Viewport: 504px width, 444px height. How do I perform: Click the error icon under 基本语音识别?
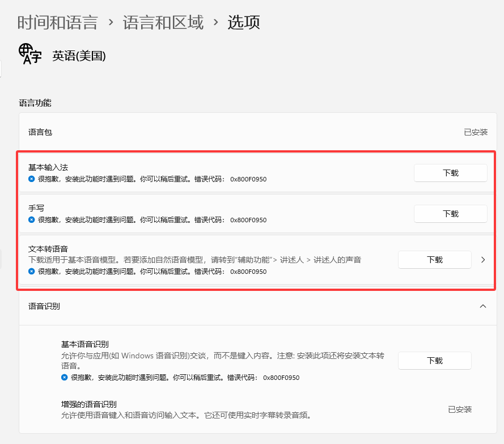pyautogui.click(x=65, y=378)
